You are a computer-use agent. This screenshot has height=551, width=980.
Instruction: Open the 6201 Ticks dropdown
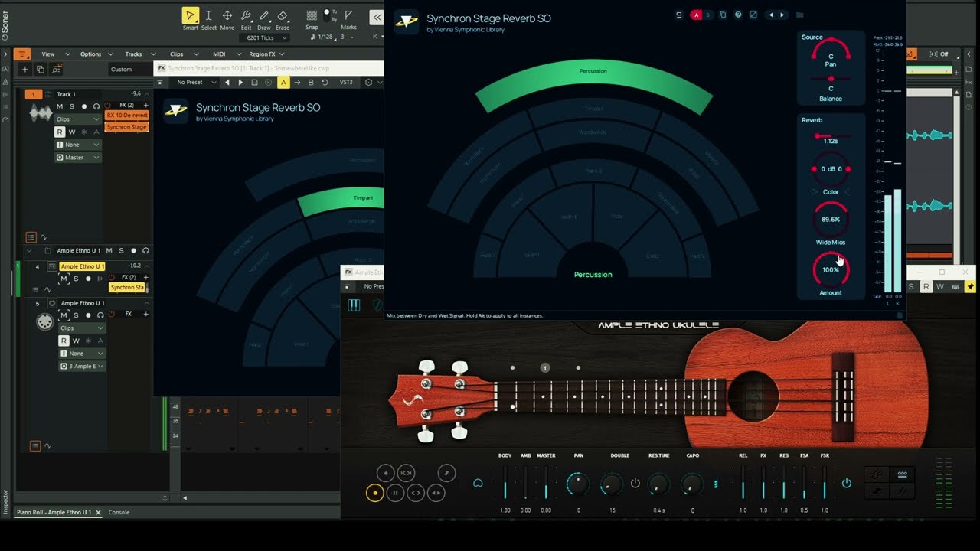click(x=264, y=37)
